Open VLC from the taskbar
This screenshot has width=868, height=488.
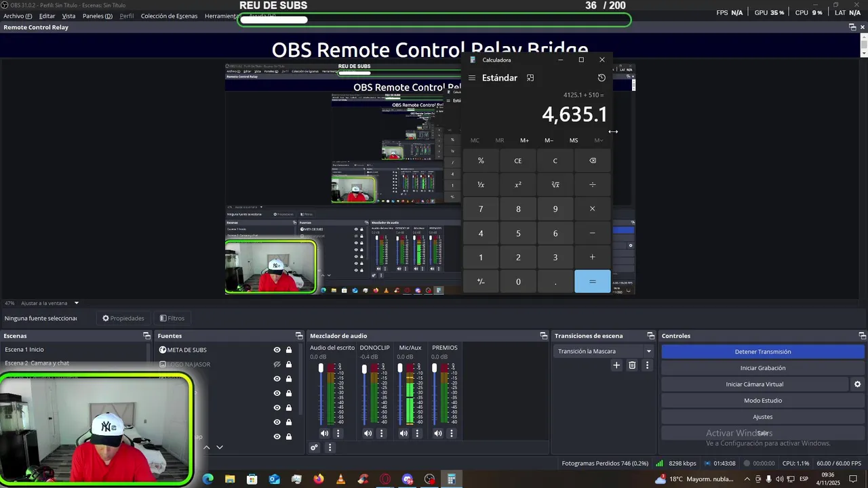point(341,479)
